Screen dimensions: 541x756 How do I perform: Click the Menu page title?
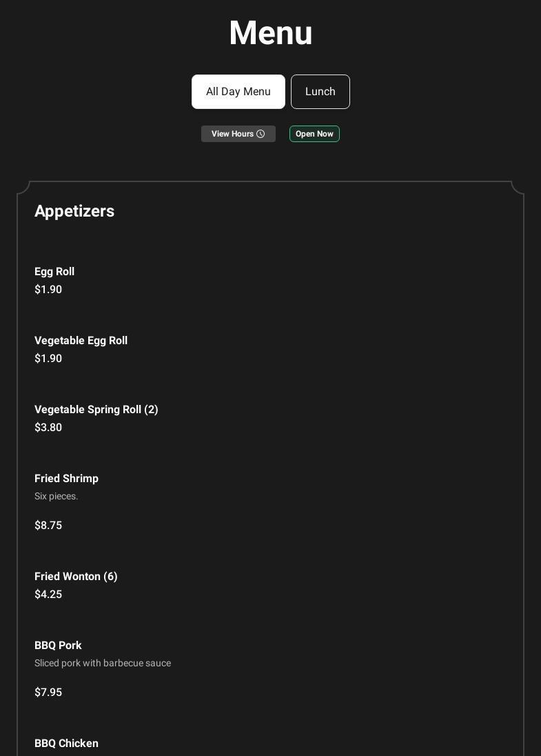[x=270, y=33]
